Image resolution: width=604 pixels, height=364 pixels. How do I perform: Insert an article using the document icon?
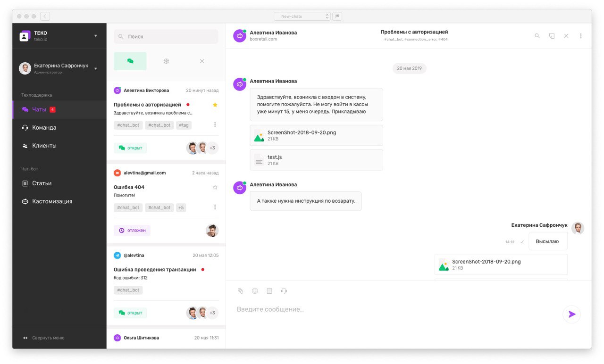click(269, 291)
